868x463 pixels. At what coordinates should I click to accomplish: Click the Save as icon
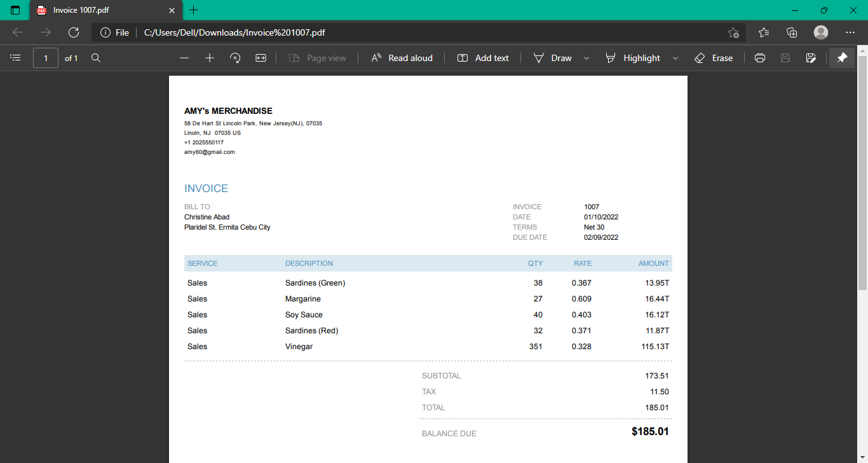click(811, 58)
